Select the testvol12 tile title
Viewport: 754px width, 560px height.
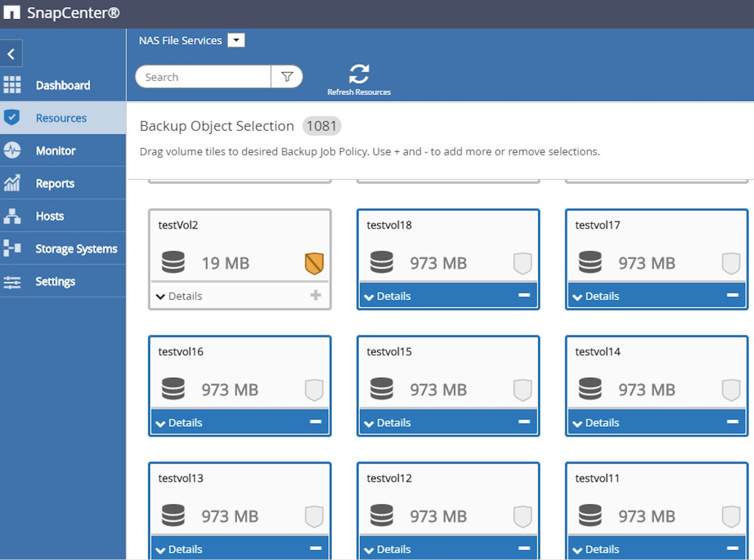tap(390, 478)
